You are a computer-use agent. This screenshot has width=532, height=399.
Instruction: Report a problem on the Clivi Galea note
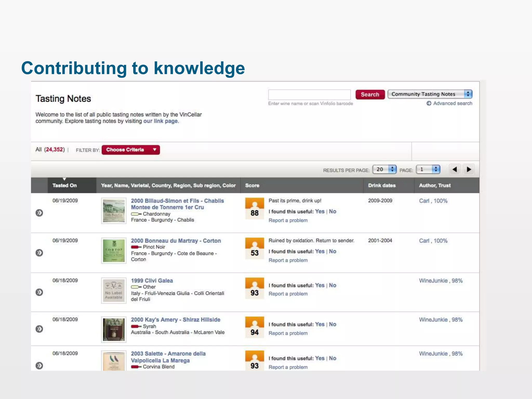288,294
